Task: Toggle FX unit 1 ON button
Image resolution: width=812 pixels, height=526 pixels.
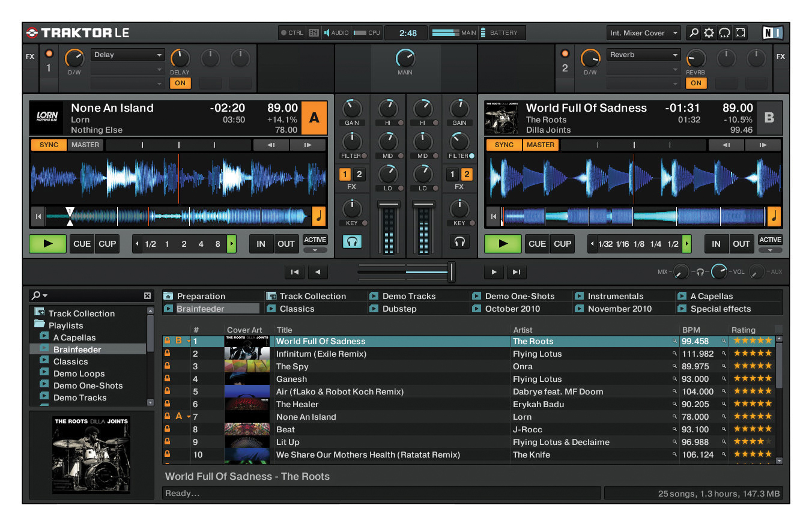Action: [180, 83]
